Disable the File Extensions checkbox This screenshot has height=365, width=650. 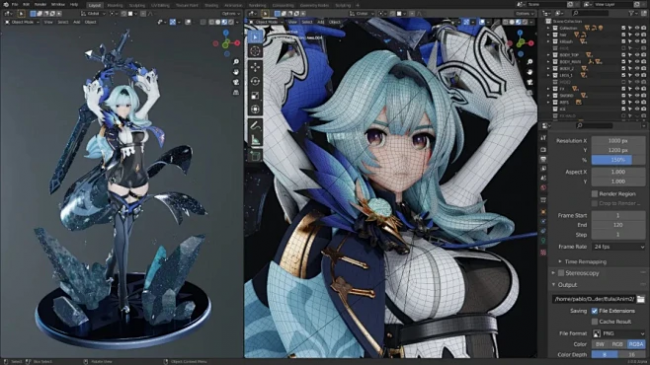(x=594, y=311)
